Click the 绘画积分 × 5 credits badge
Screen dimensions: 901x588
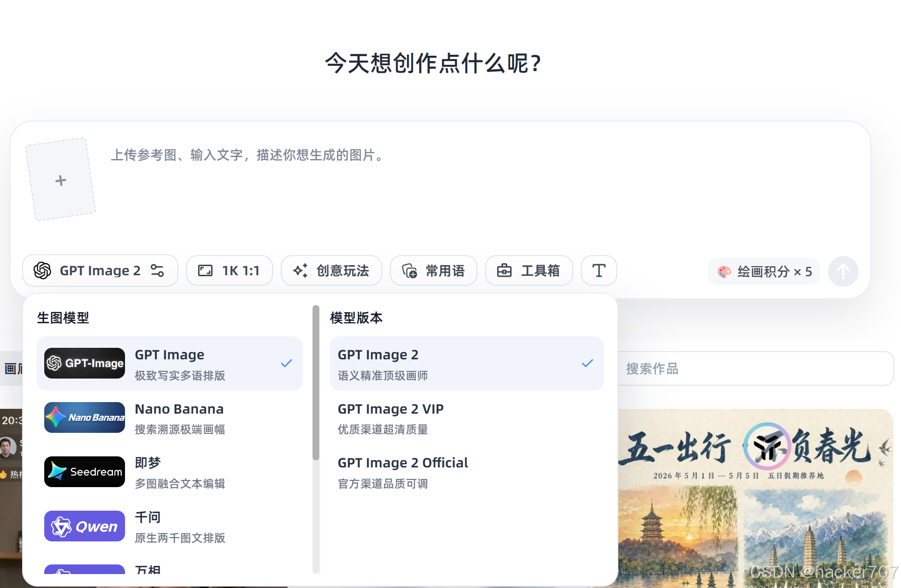764,271
